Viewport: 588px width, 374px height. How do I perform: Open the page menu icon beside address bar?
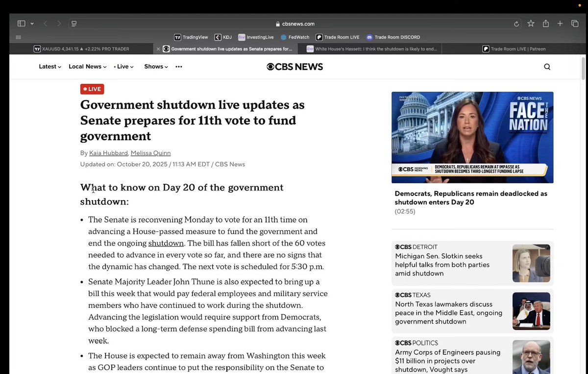click(74, 24)
